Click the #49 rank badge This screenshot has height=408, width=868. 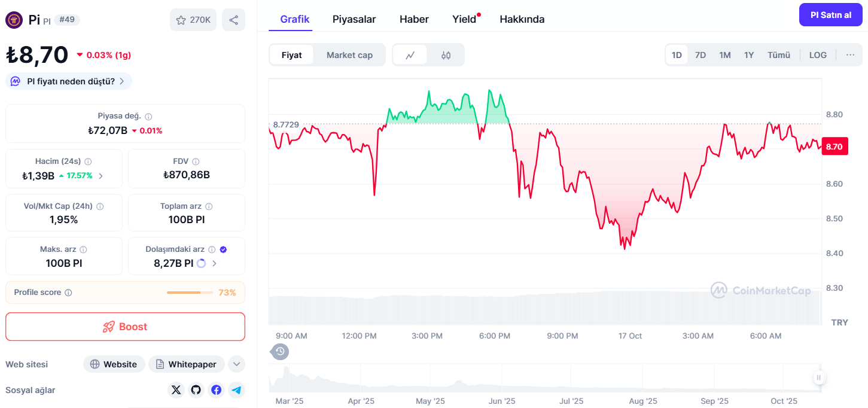point(67,20)
